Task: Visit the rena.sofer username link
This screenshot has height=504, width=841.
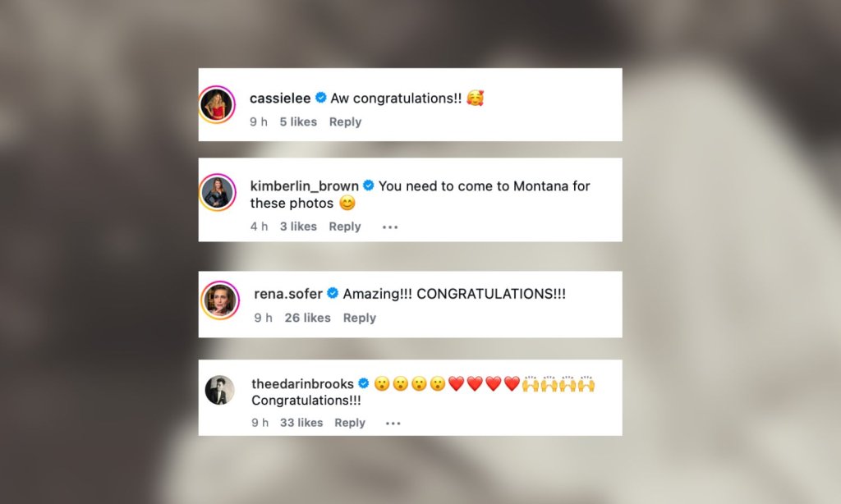Action: click(x=288, y=294)
